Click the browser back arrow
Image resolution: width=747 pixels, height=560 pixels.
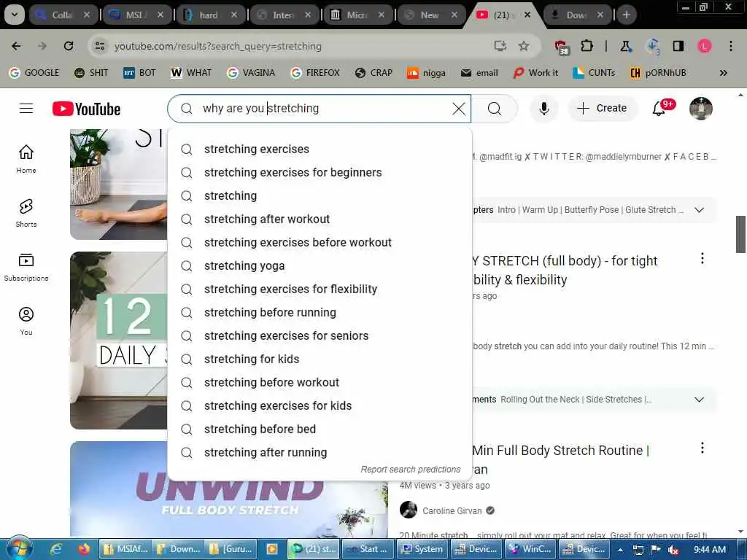(x=16, y=46)
